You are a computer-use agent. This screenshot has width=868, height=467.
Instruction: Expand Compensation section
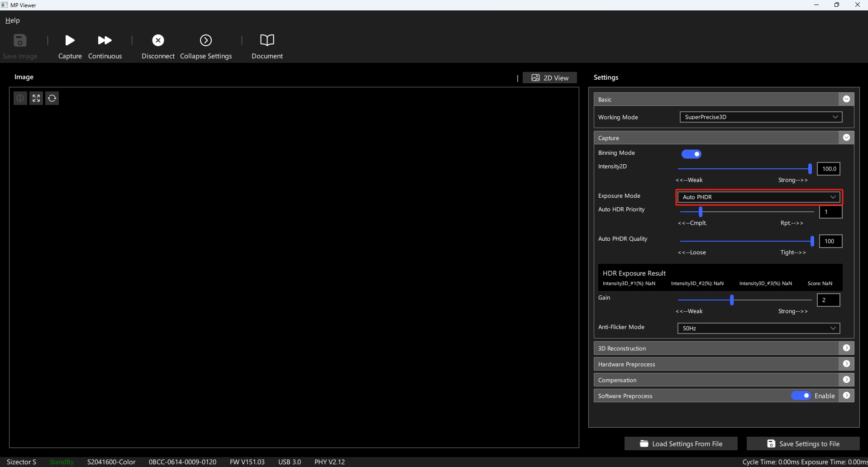click(x=846, y=380)
